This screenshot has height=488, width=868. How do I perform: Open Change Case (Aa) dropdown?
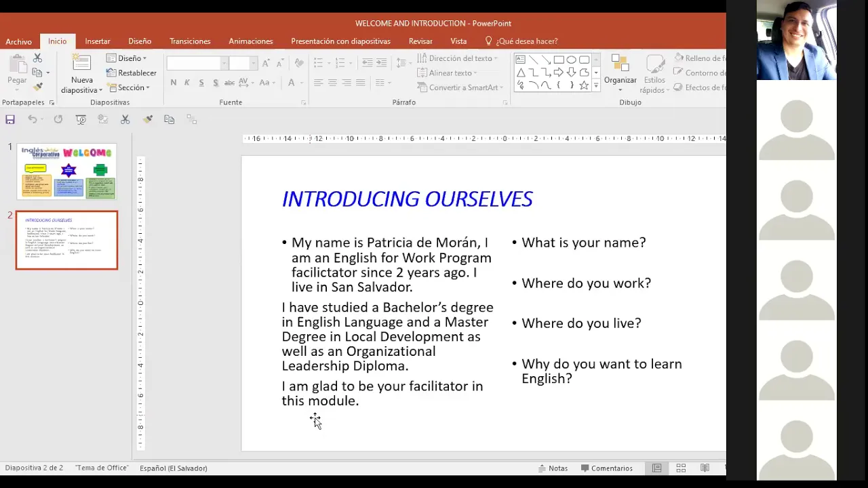(267, 83)
